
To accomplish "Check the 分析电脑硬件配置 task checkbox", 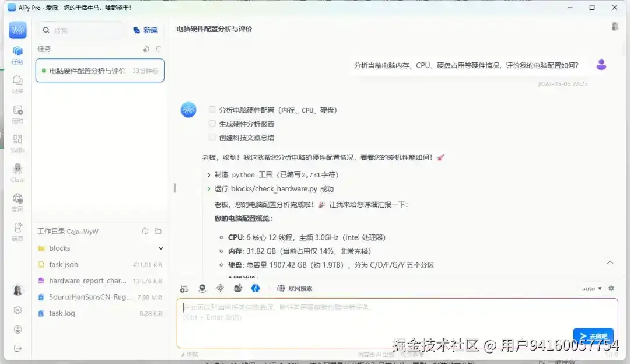I will pos(212,110).
